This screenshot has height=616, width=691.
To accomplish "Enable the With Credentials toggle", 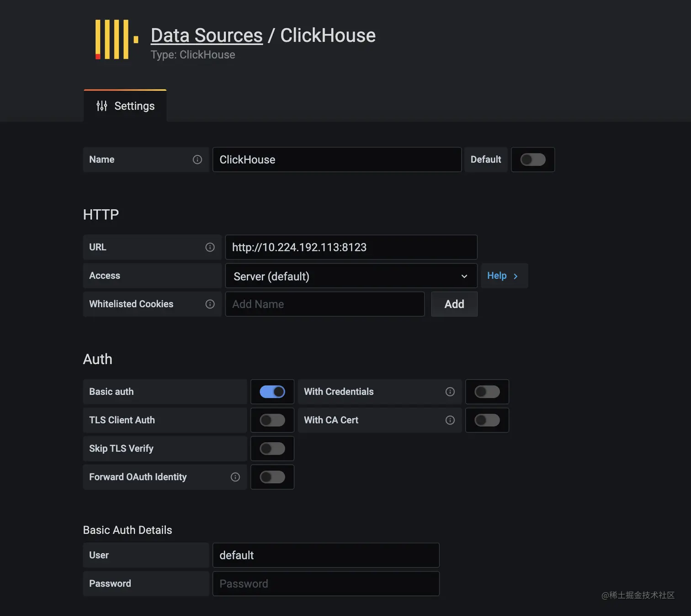I will point(487,392).
